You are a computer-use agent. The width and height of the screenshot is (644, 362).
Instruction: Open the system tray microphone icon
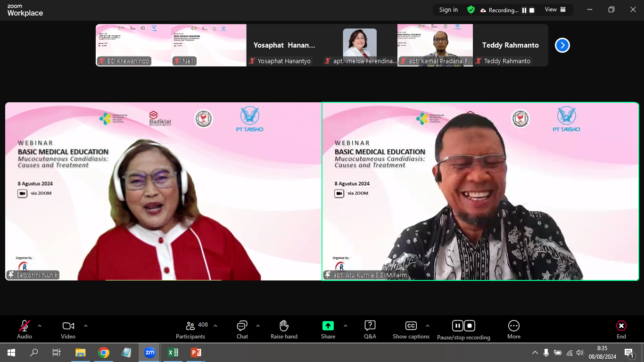[x=546, y=353]
